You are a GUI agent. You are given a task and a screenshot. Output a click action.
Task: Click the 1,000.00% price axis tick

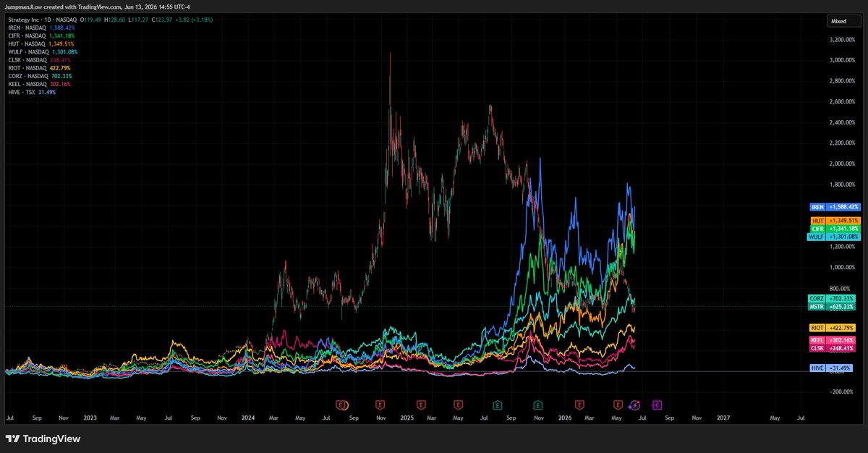[841, 267]
